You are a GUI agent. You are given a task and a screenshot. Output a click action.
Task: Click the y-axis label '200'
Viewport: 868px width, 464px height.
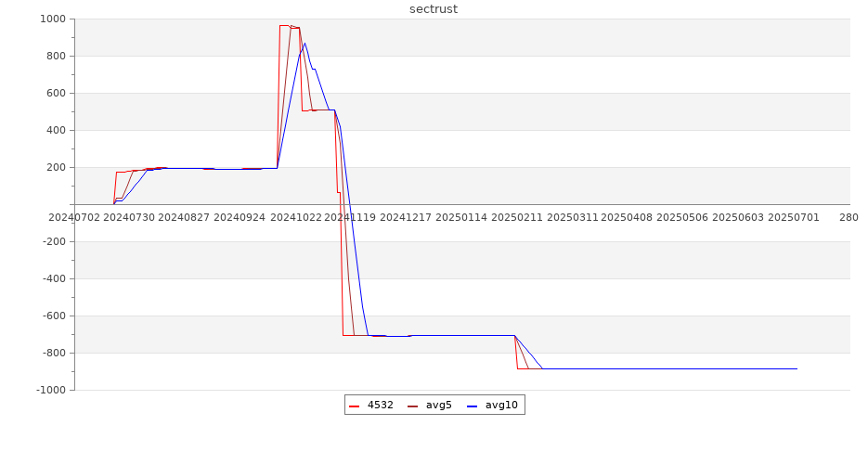click(x=57, y=167)
